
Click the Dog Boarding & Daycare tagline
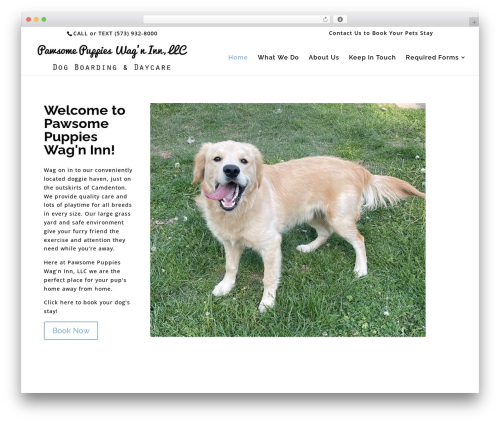coord(112,67)
